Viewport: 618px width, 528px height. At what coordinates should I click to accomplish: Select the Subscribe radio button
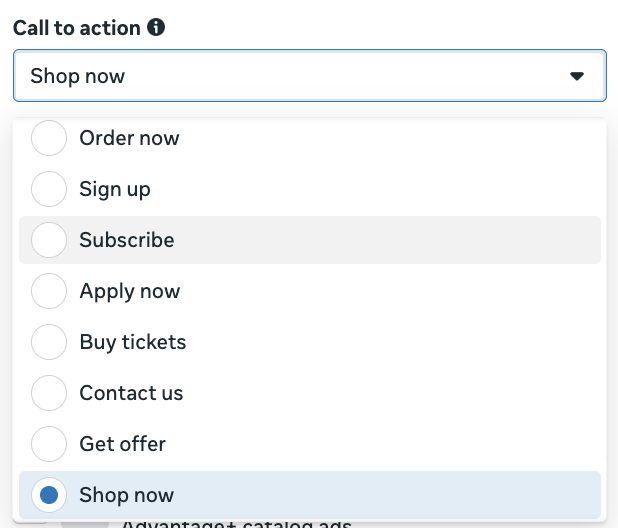coord(49,240)
